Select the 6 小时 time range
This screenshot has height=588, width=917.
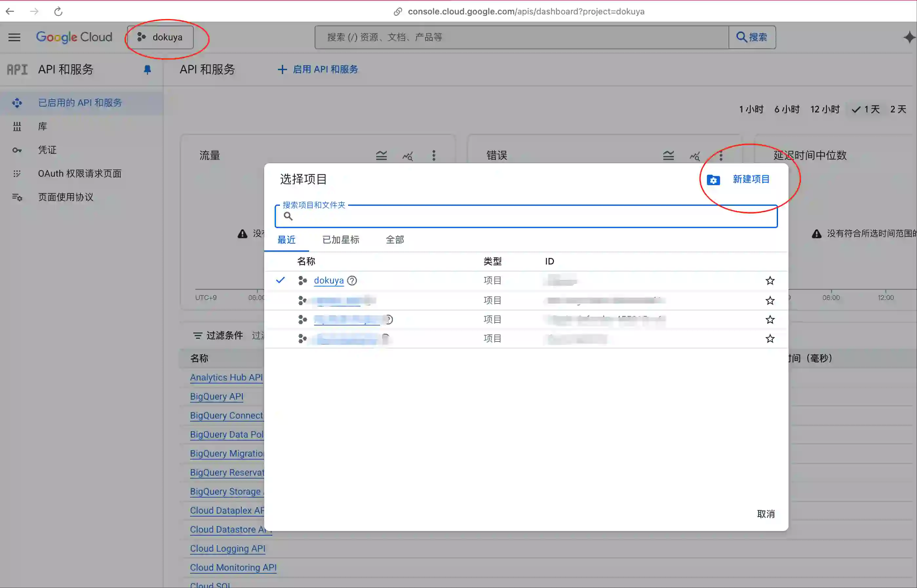tap(787, 109)
